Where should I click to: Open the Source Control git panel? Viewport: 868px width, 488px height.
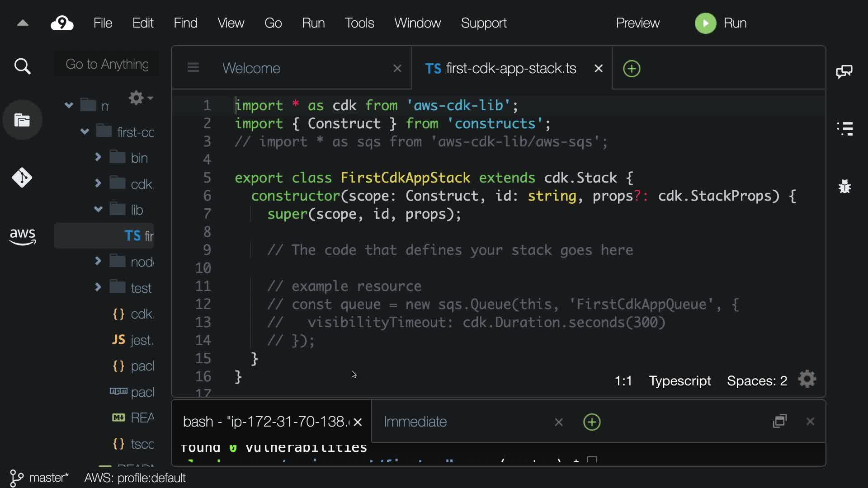pyautogui.click(x=22, y=178)
